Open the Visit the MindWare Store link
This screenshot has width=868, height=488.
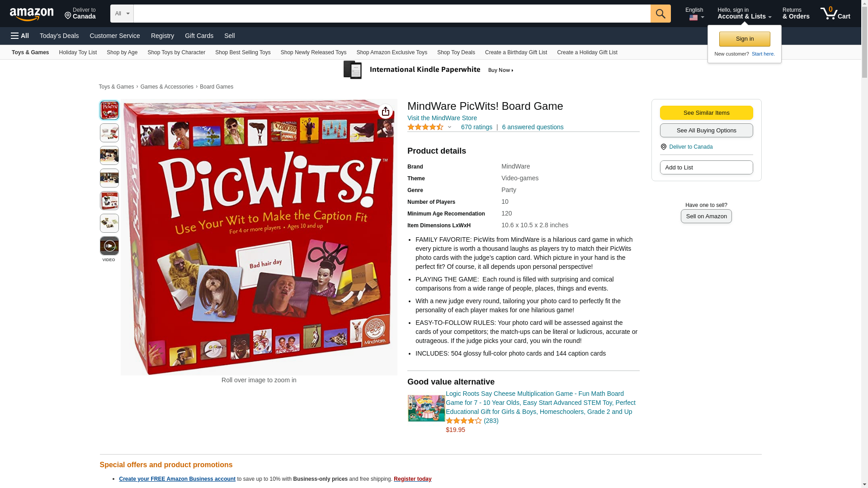point(442,118)
